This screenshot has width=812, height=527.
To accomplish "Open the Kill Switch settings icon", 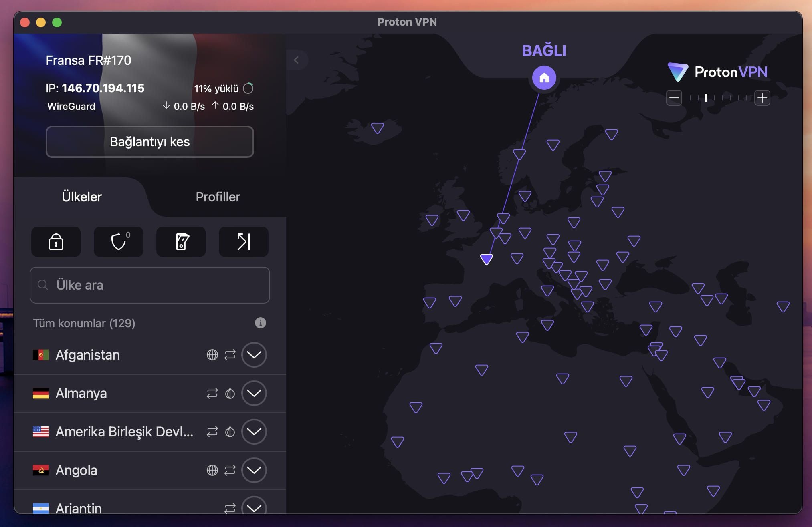I will [x=181, y=242].
